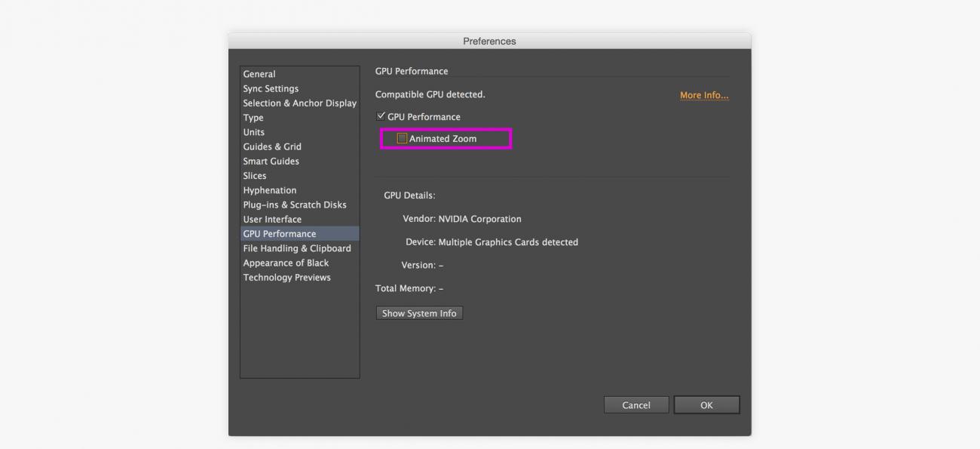Click 'Vendor: NVIDIA Corporation' text
Image resolution: width=980 pixels, height=449 pixels.
click(x=462, y=219)
